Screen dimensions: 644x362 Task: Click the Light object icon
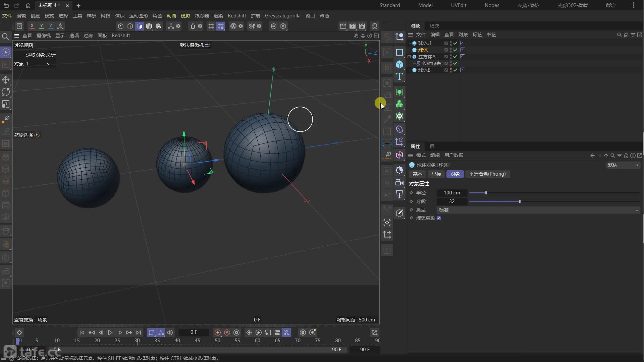click(x=399, y=194)
